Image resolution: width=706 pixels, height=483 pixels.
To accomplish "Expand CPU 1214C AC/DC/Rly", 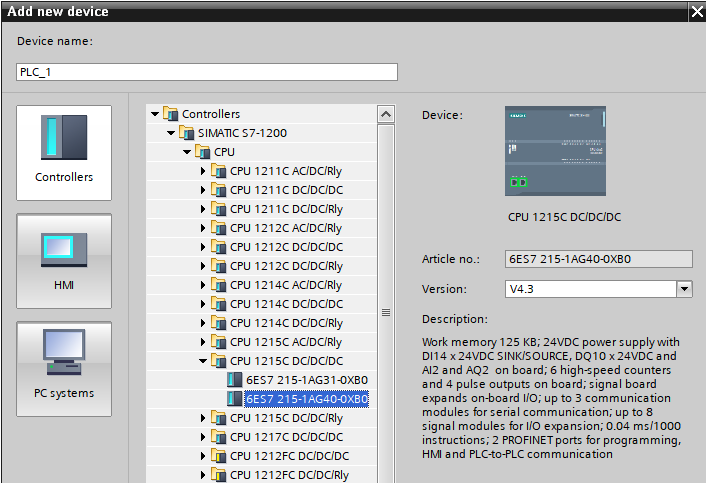I will click(203, 285).
